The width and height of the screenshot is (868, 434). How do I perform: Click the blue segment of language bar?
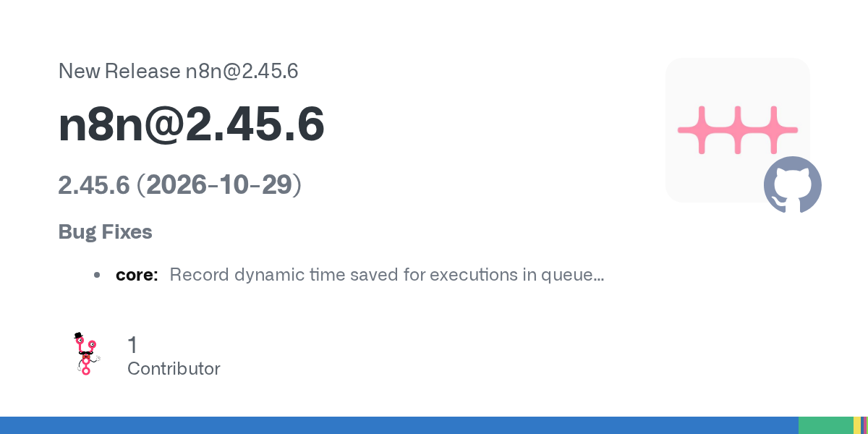click(x=399, y=425)
